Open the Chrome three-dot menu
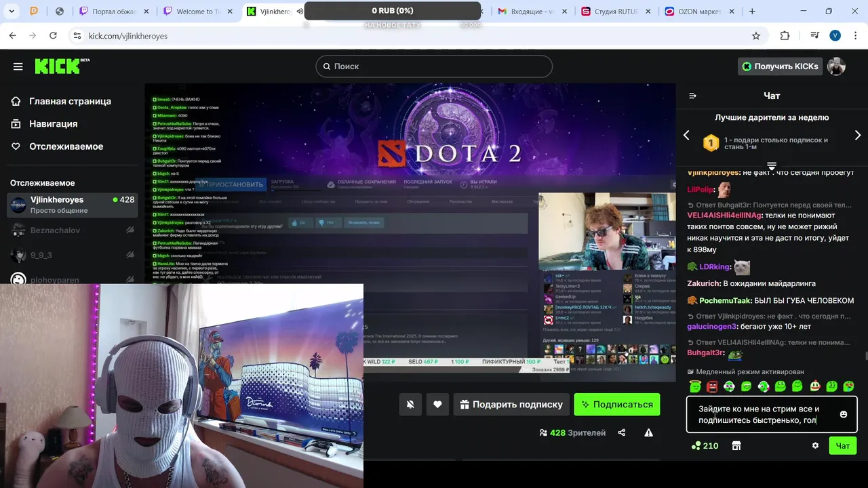Image resolution: width=868 pixels, height=488 pixels. pyautogui.click(x=854, y=36)
